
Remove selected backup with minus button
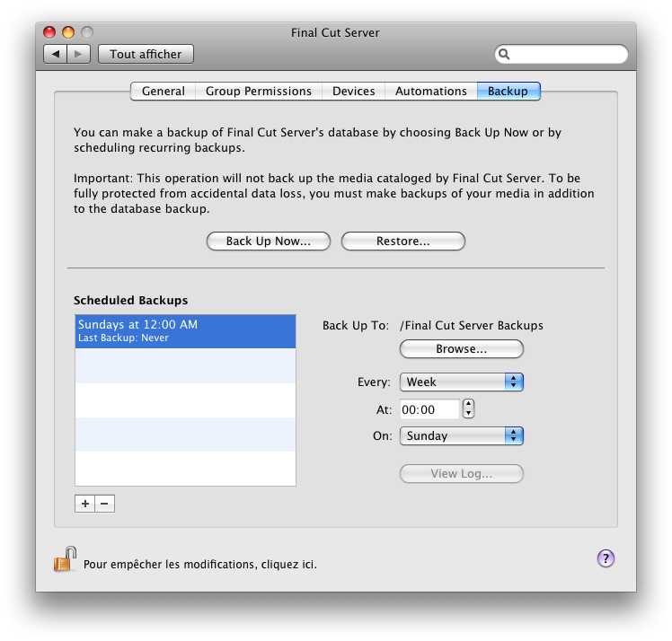(x=104, y=504)
